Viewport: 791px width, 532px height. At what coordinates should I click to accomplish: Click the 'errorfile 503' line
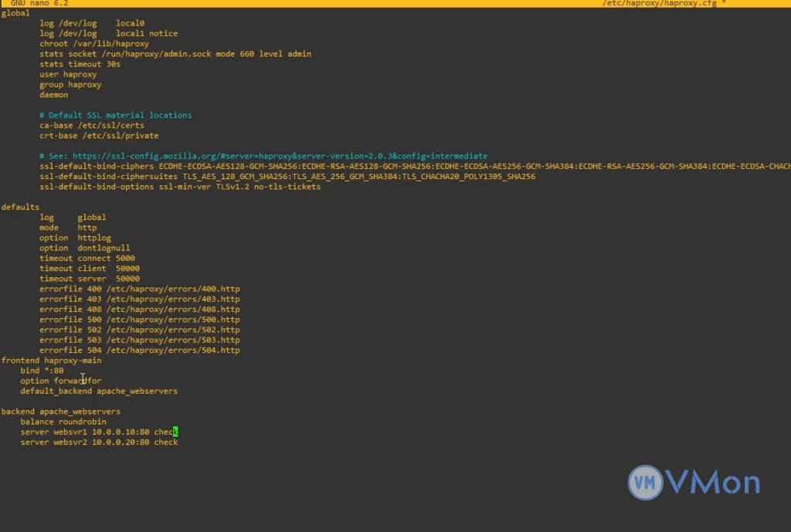[139, 340]
